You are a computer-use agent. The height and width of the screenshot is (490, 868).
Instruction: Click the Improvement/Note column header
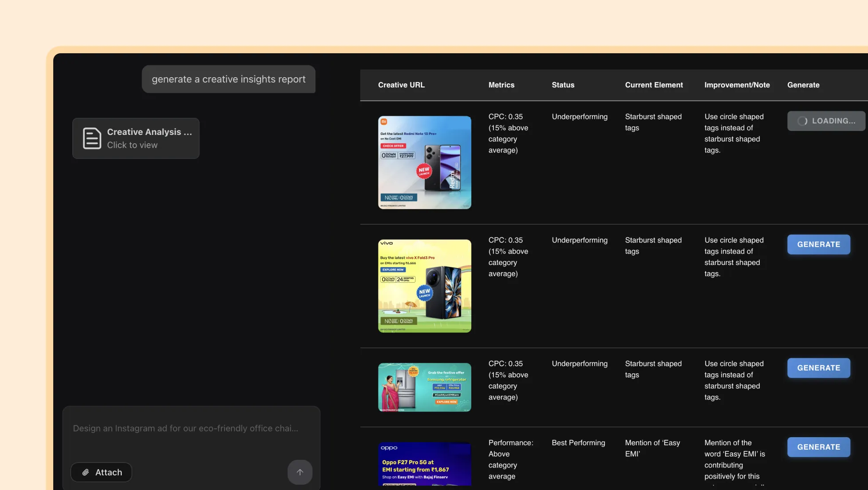coord(737,85)
